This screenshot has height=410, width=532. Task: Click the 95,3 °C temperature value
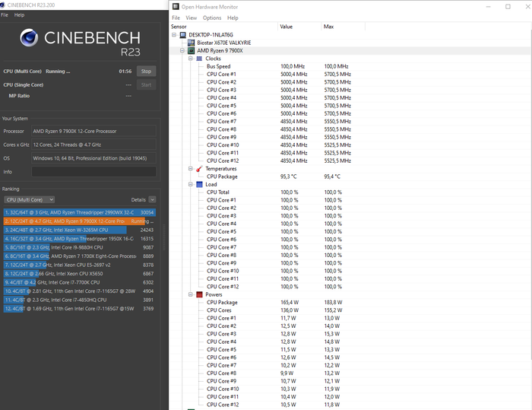pyautogui.click(x=288, y=176)
